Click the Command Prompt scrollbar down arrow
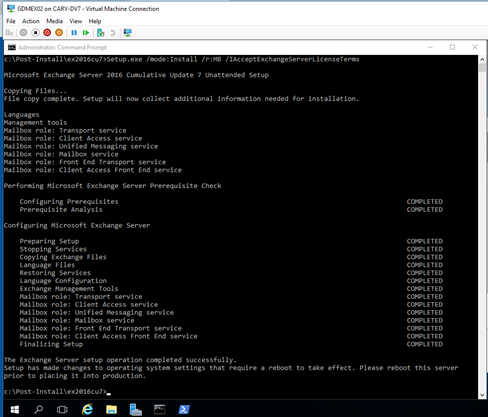This screenshot has height=417, width=488. 482,395
